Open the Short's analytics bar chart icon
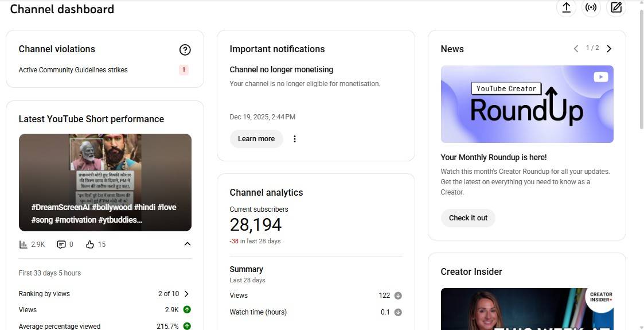 point(24,244)
